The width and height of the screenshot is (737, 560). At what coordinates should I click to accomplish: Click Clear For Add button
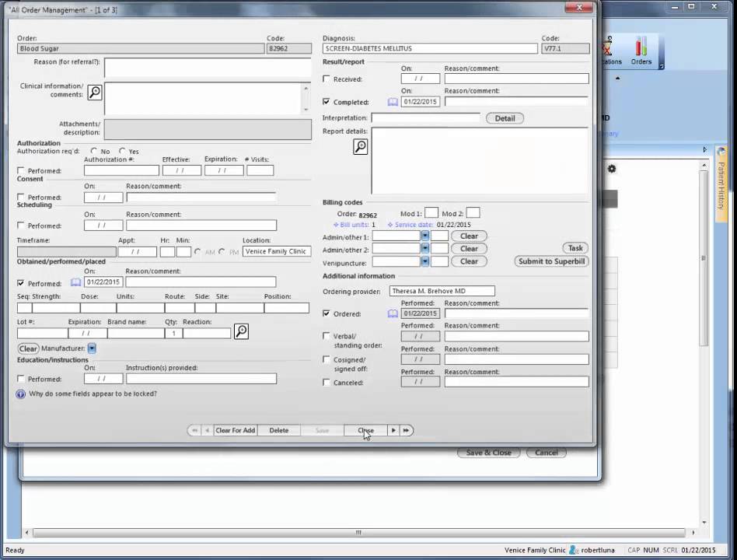(235, 430)
